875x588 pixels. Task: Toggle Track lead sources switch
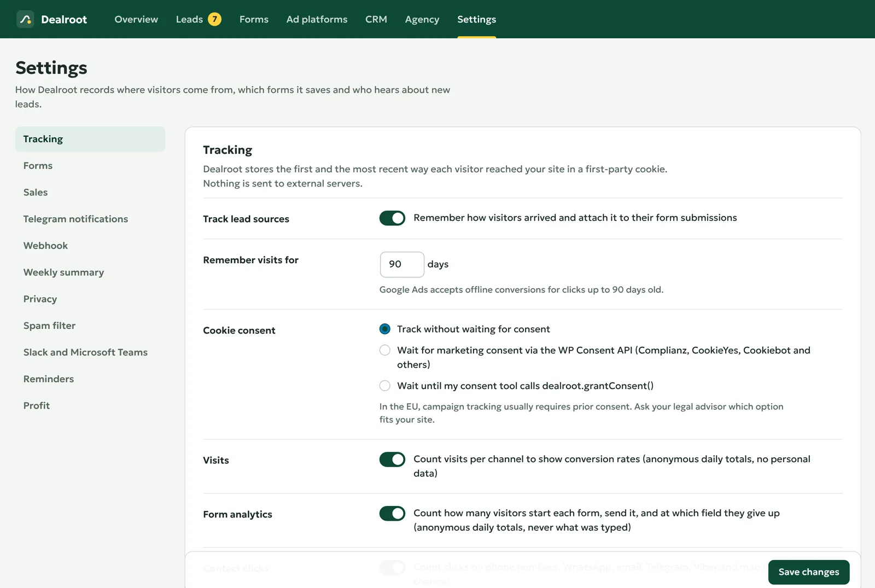(392, 218)
